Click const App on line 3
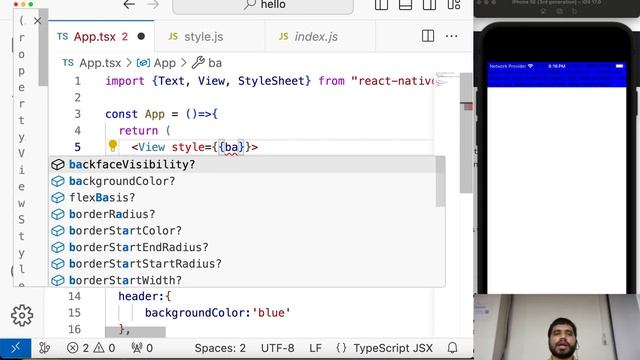The height and width of the screenshot is (360, 640). 135,114
